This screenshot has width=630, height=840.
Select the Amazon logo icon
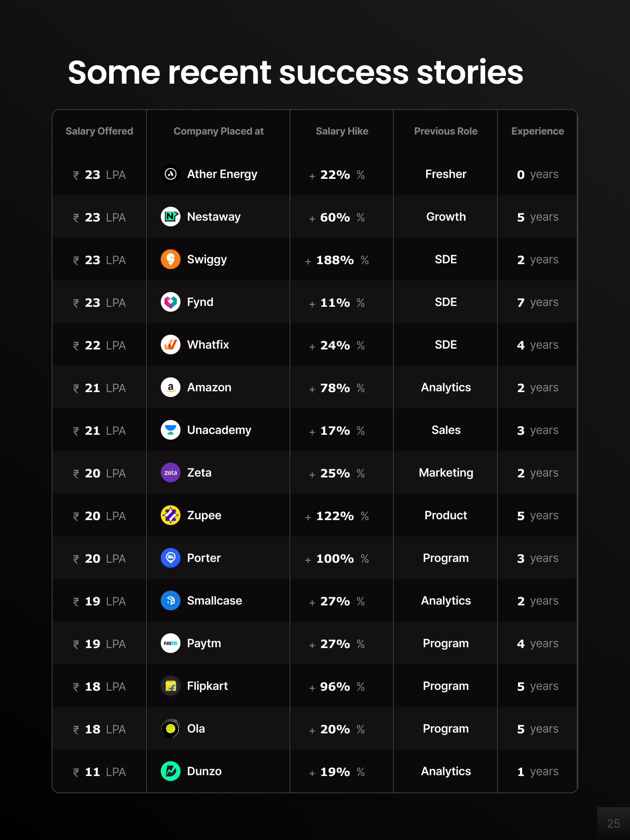click(171, 387)
